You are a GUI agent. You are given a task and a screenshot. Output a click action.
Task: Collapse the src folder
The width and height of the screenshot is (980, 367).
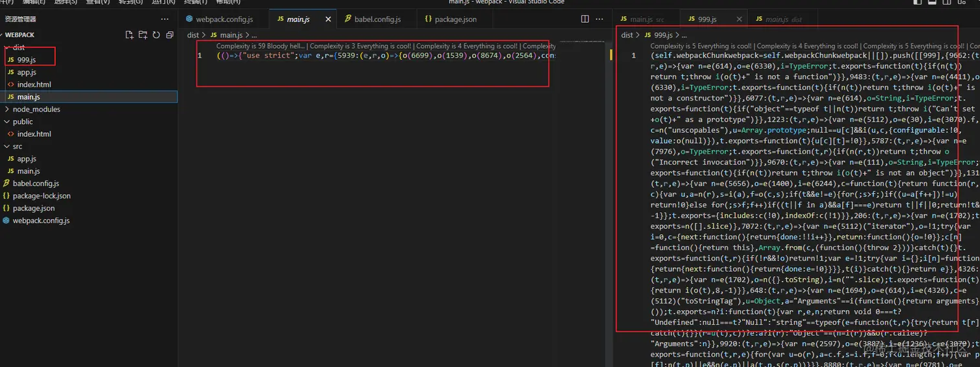[89, 147]
